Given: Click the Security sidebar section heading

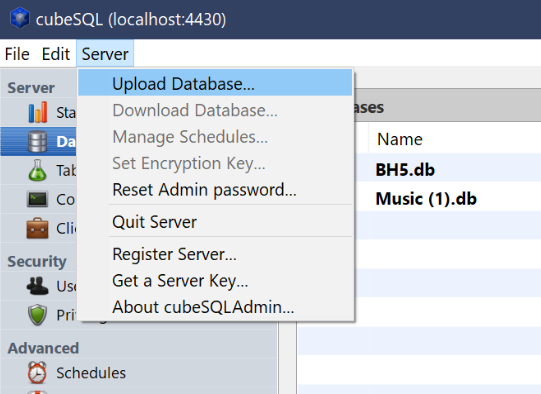Looking at the screenshot, I should 37,261.
